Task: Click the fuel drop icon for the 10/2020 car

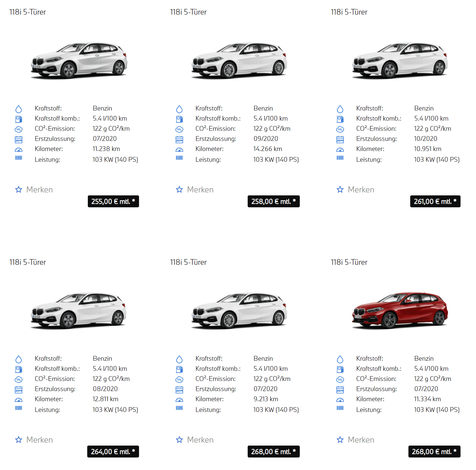Action: [x=340, y=109]
